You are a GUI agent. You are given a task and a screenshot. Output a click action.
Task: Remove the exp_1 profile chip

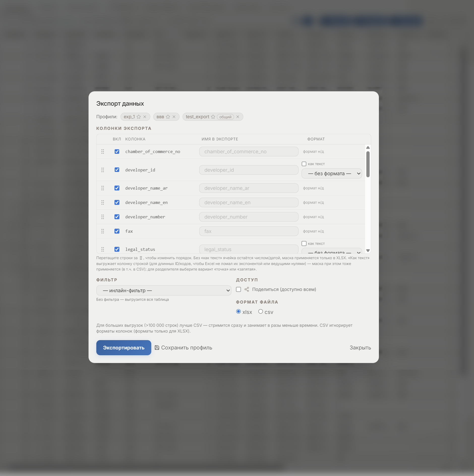[x=145, y=117]
